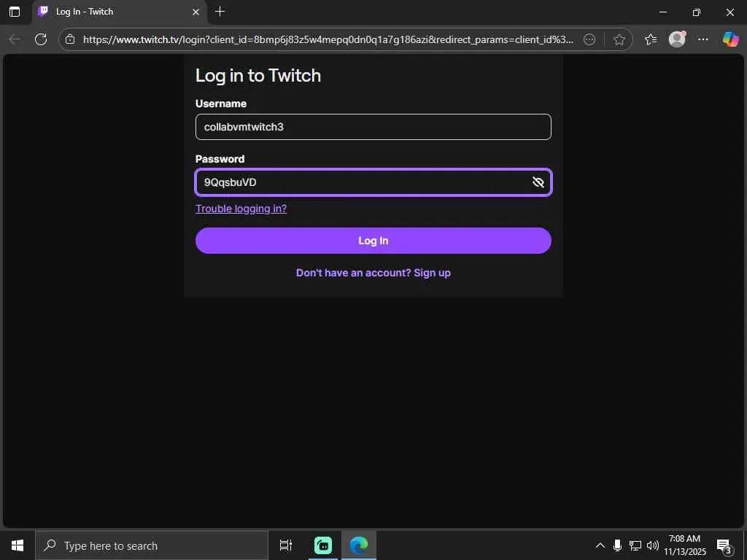Open the Favorites list icon
Screen dimensions: 747x560
[x=650, y=39]
